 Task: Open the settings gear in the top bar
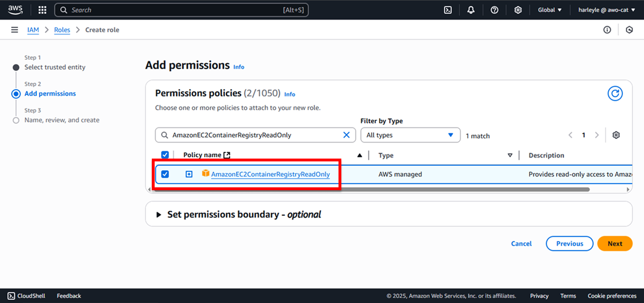(x=518, y=10)
